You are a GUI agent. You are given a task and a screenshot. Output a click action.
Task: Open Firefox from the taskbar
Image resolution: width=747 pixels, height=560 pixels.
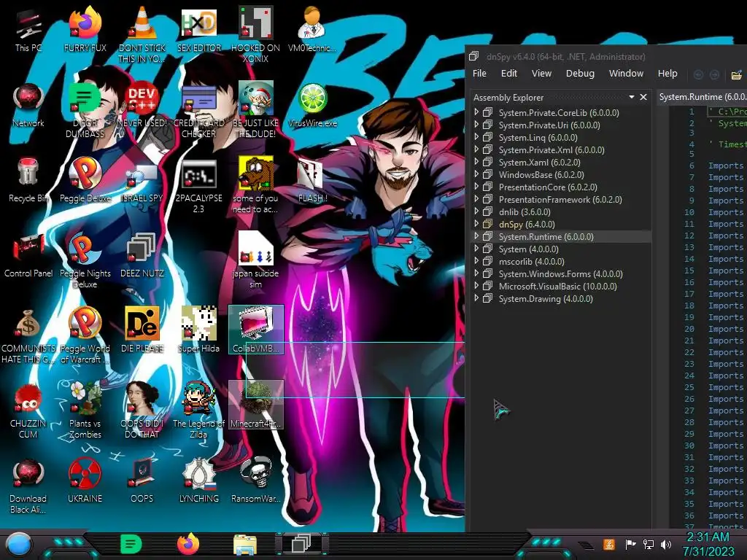click(188, 544)
